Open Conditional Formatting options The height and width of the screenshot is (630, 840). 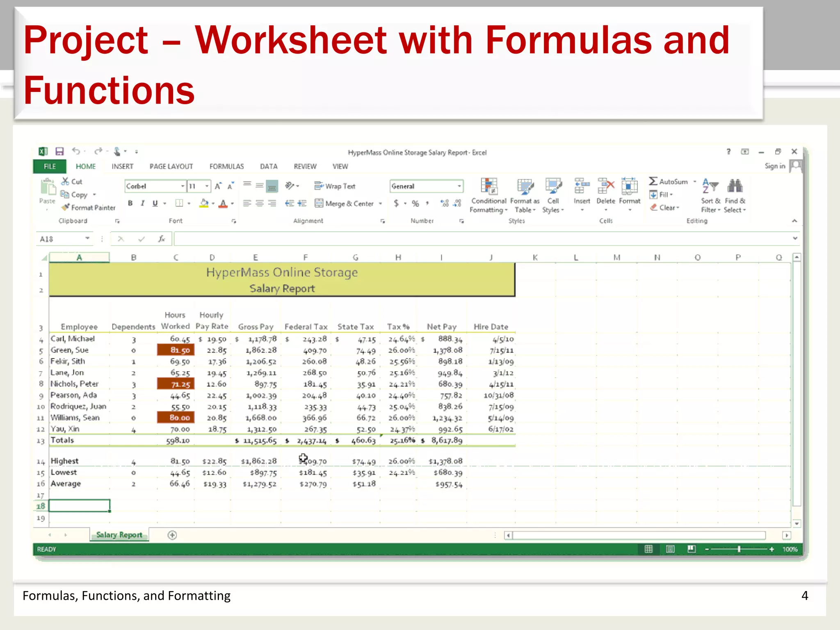point(488,196)
